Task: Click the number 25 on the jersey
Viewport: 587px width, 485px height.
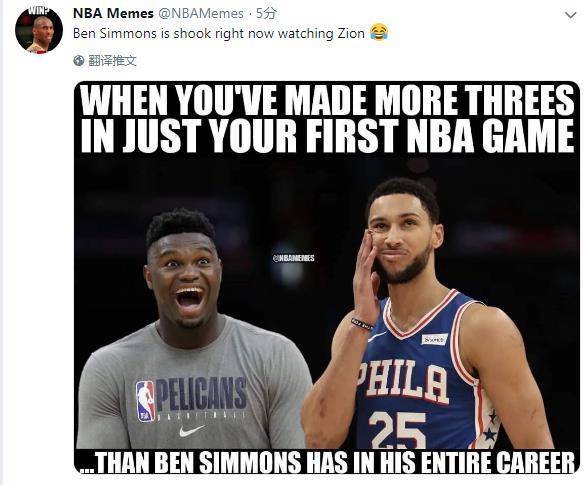Action: 398,429
